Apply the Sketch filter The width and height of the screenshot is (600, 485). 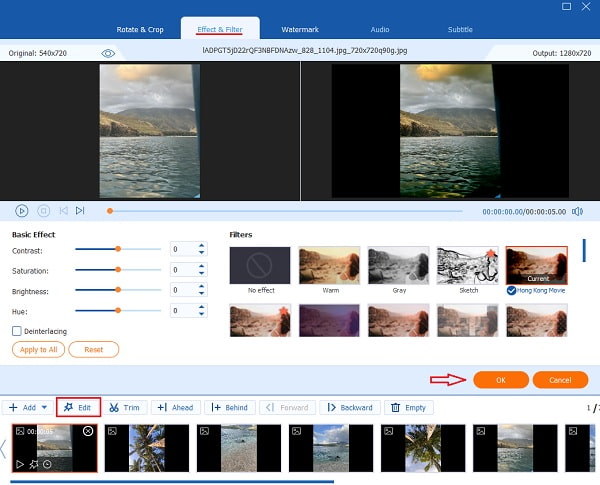point(468,265)
